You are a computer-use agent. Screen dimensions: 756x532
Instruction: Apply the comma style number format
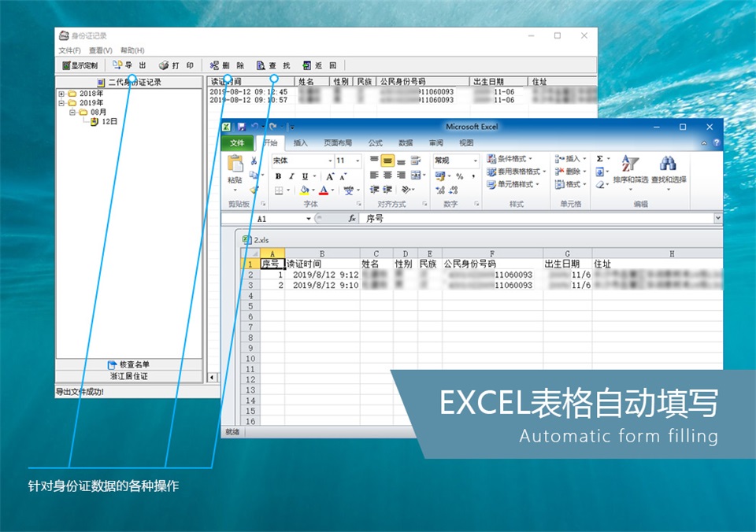coord(473,176)
